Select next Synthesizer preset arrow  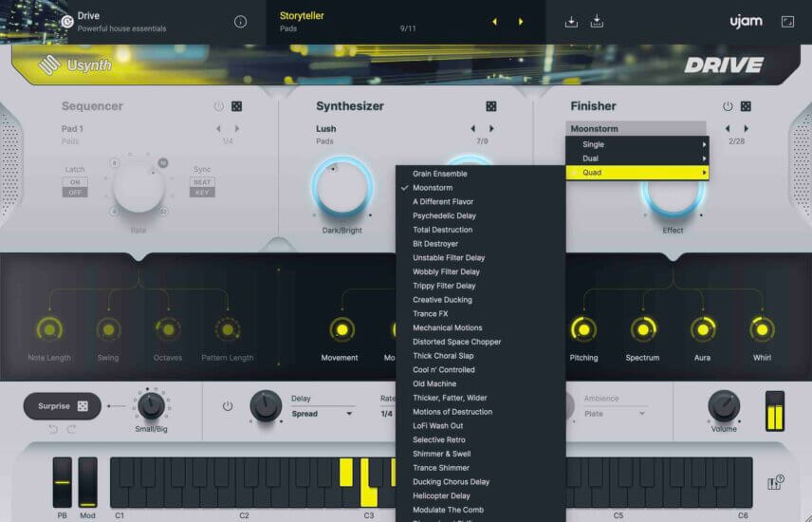[x=491, y=128]
